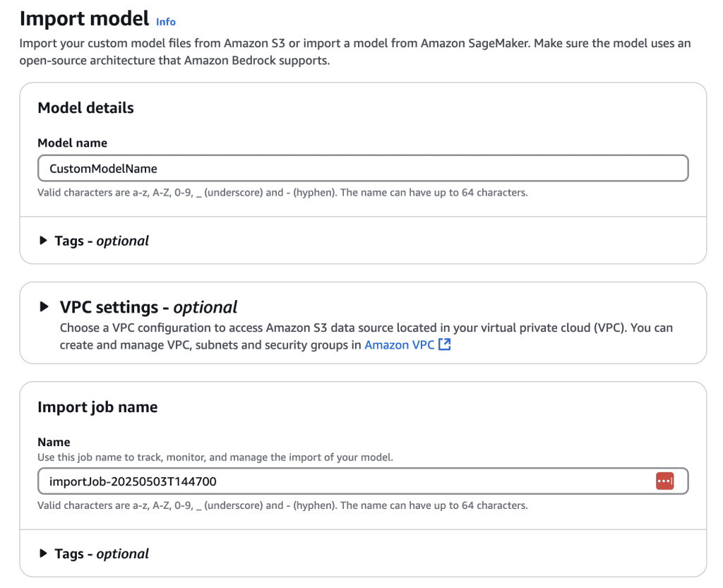This screenshot has height=588, width=723.
Task: Click the "VPC settings - optional" title text
Action: coord(148,307)
